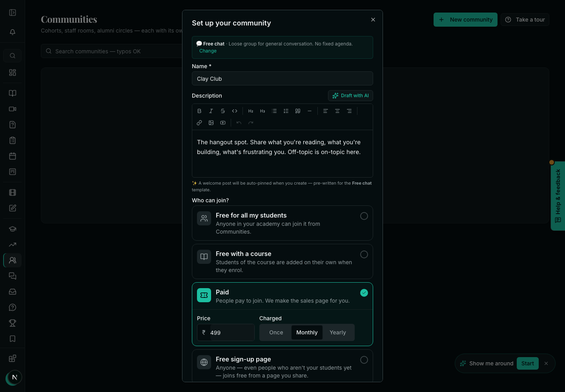This screenshot has width=565, height=392.
Task: Insert a link in description
Action: 199,123
